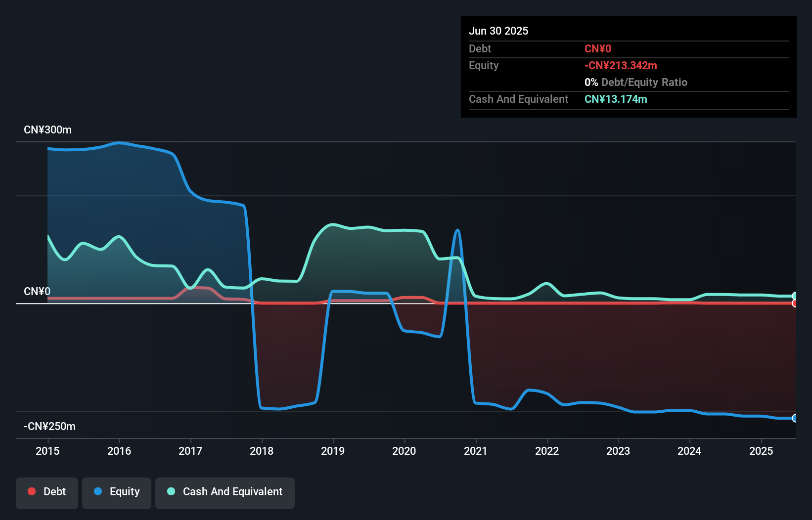The width and height of the screenshot is (812, 520).
Task: Select the 2016 x-axis year label
Action: pyautogui.click(x=119, y=451)
